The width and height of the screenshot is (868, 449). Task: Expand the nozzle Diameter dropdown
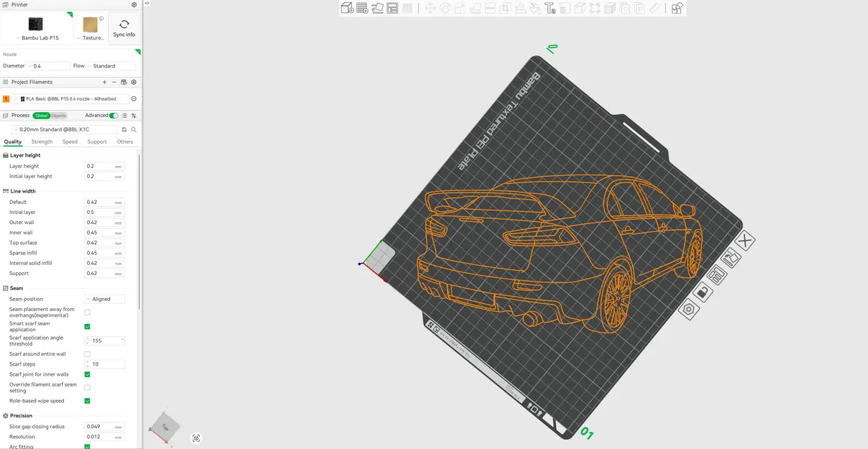[x=49, y=66]
